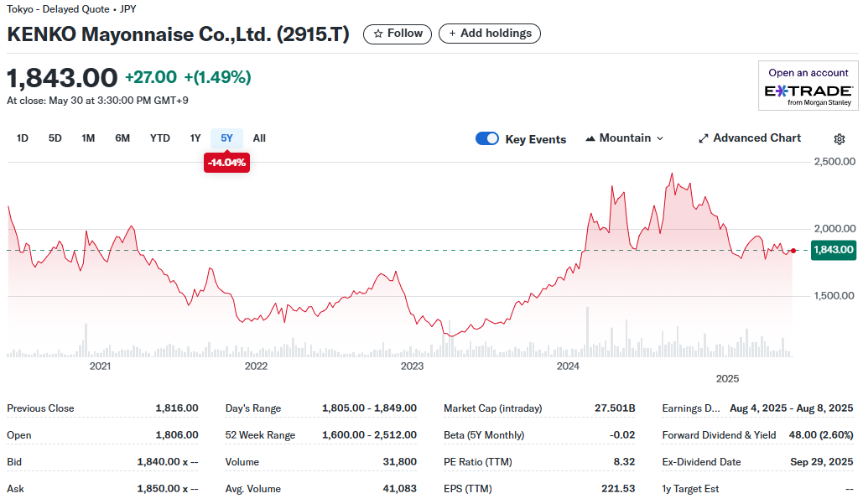Show the 1Y chart range
The width and height of the screenshot is (863, 504).
pos(195,138)
